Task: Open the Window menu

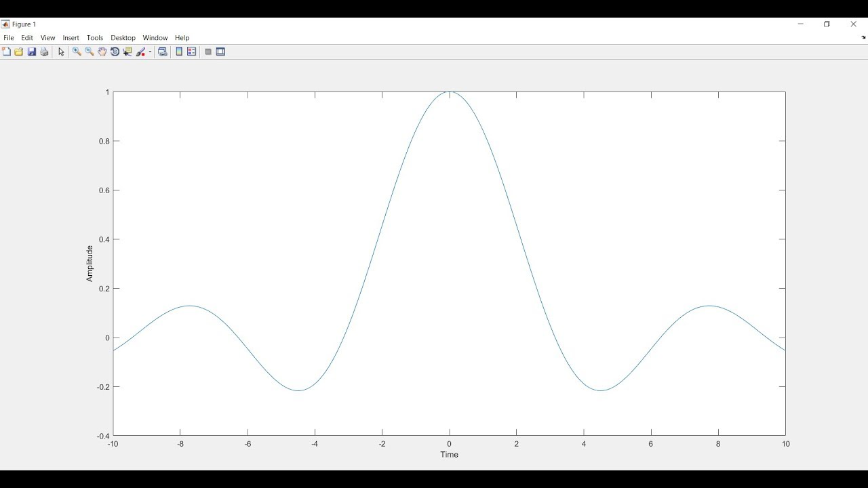Action: [155, 38]
